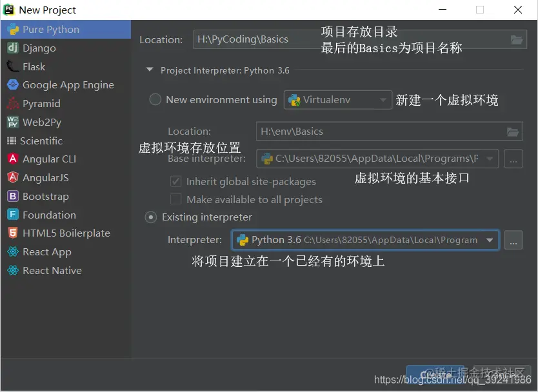Select the React Native project type
Viewport: 538px width, 392px height.
[x=50, y=270]
